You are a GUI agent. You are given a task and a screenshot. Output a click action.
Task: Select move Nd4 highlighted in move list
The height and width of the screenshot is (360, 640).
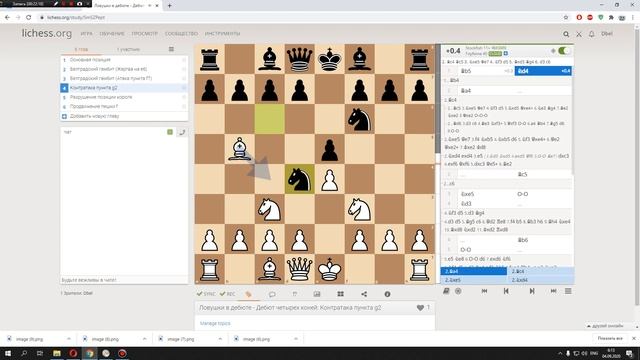point(543,71)
